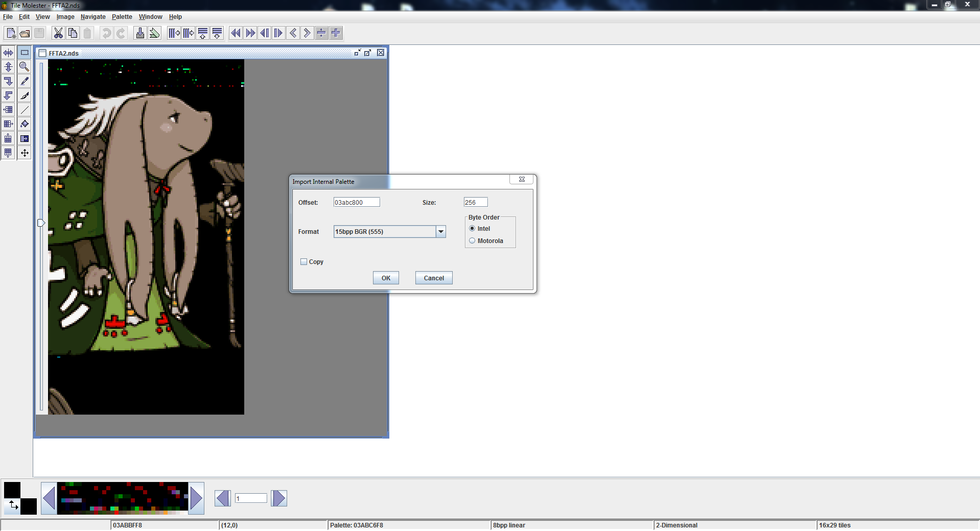
Task: Click the Redo toolbar icon
Action: point(121,33)
